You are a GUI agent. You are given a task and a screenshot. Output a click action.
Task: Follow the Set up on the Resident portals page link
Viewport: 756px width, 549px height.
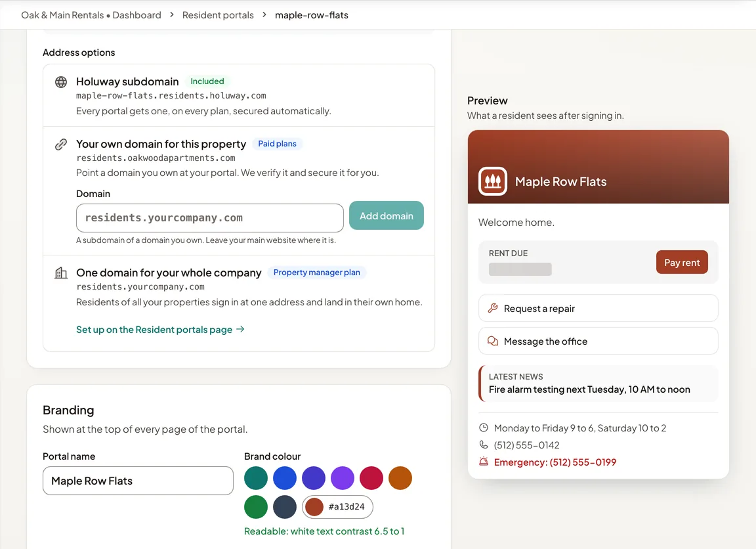pyautogui.click(x=161, y=330)
